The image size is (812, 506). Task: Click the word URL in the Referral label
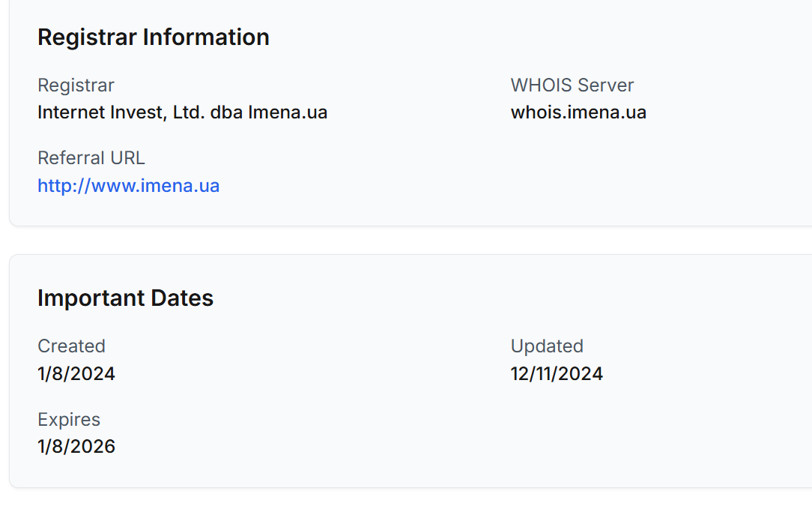tap(127, 158)
